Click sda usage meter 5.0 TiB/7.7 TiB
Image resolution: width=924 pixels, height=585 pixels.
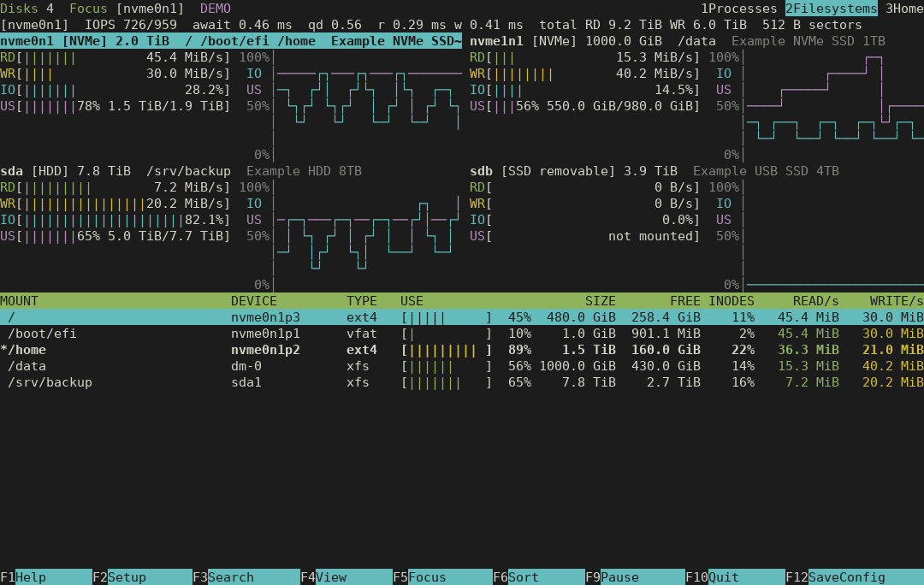pyautogui.click(x=115, y=236)
